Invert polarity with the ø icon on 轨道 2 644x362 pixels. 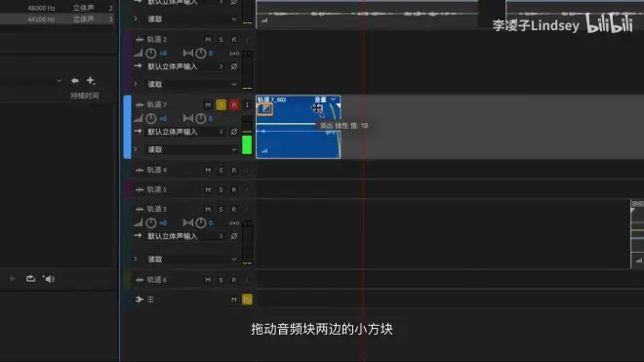click(234, 66)
